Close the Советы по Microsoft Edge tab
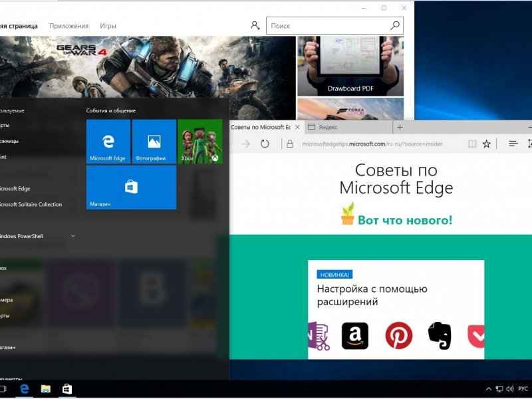Viewport: 532px width, 399px height. point(297,127)
